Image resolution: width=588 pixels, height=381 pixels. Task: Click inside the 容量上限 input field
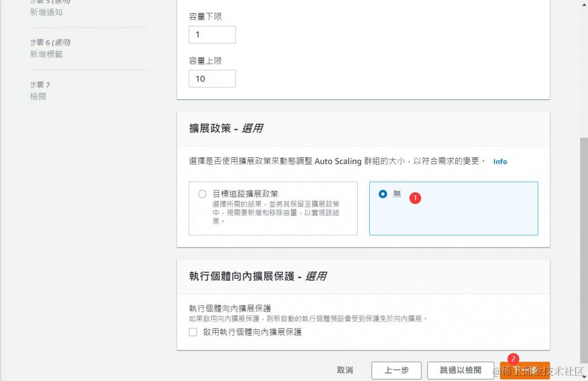212,79
